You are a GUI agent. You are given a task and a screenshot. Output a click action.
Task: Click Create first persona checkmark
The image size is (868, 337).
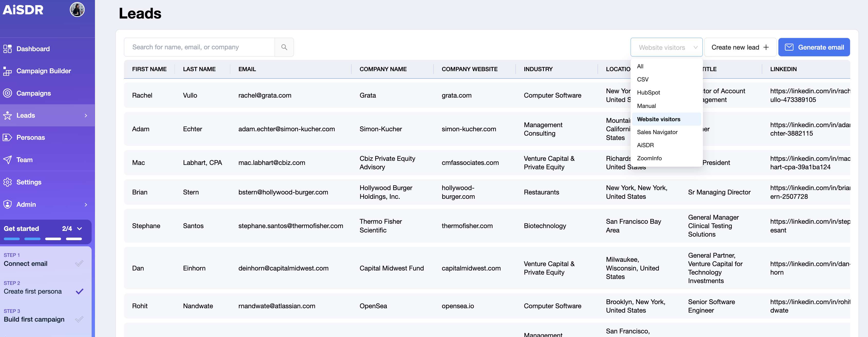pos(80,292)
